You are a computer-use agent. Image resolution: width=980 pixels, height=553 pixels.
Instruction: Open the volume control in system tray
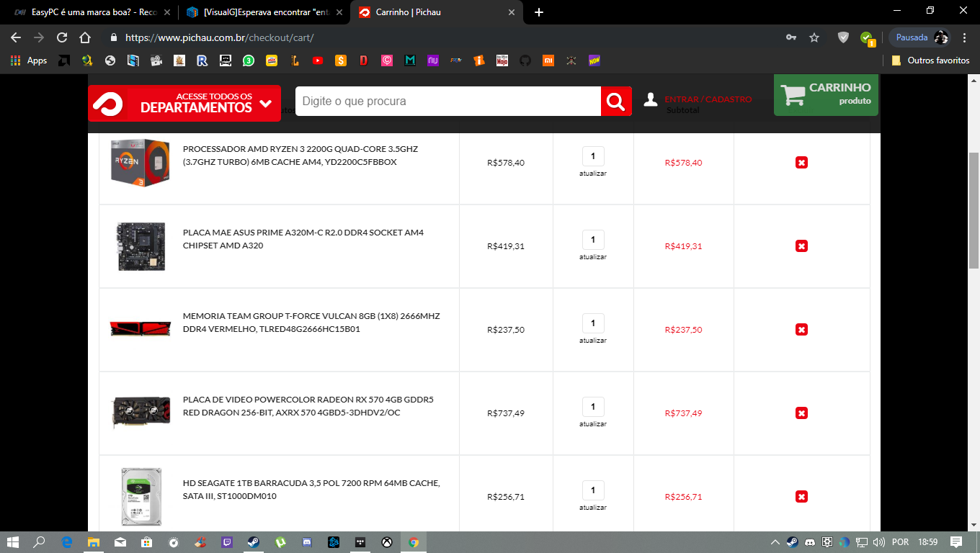tap(878, 541)
